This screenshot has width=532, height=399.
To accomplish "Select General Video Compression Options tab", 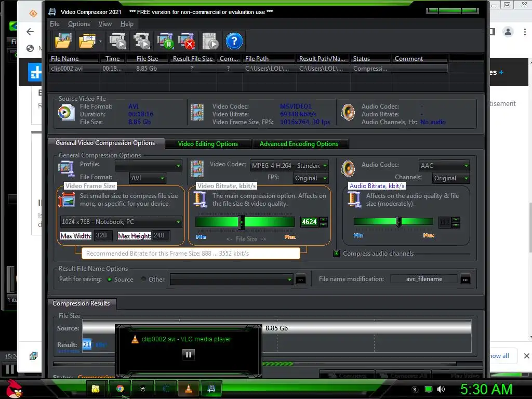I will 105,143.
